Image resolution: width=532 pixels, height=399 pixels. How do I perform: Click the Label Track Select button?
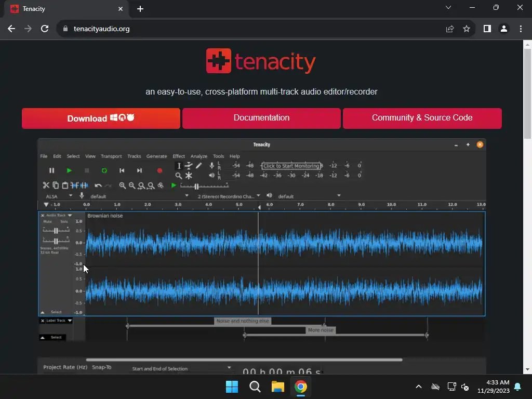tap(56, 338)
